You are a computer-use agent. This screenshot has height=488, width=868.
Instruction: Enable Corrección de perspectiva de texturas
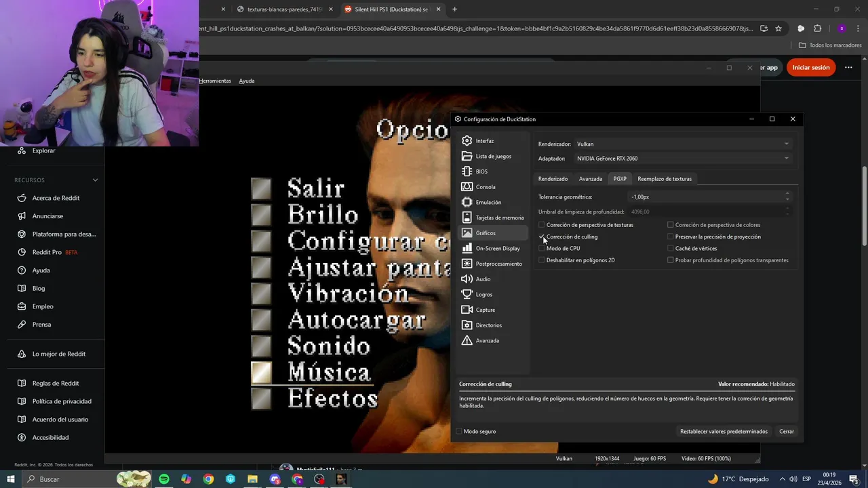point(586,225)
